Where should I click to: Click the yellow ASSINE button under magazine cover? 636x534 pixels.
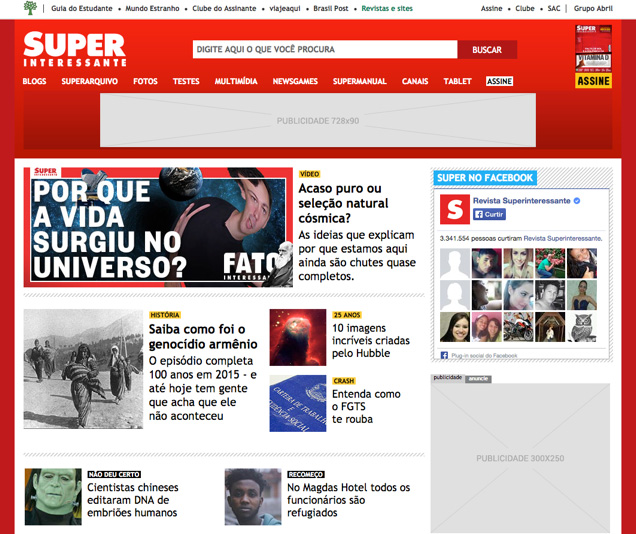pyautogui.click(x=593, y=81)
